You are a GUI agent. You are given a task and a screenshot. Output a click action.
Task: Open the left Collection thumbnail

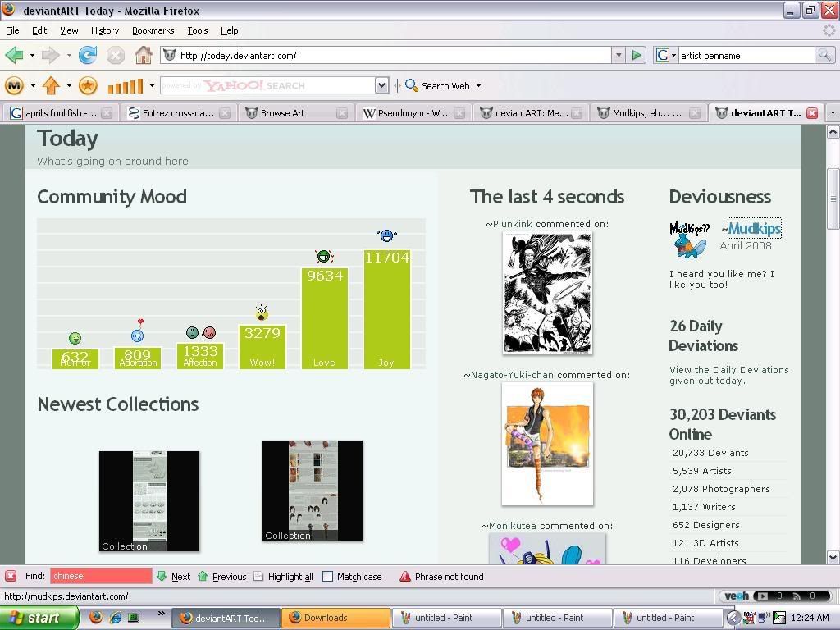pos(149,501)
